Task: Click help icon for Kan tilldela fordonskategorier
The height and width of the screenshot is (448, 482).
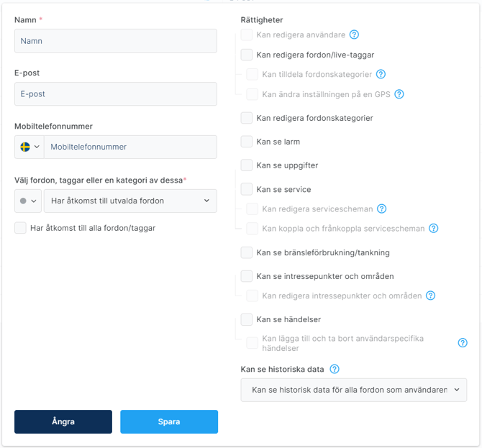Action: (x=381, y=74)
